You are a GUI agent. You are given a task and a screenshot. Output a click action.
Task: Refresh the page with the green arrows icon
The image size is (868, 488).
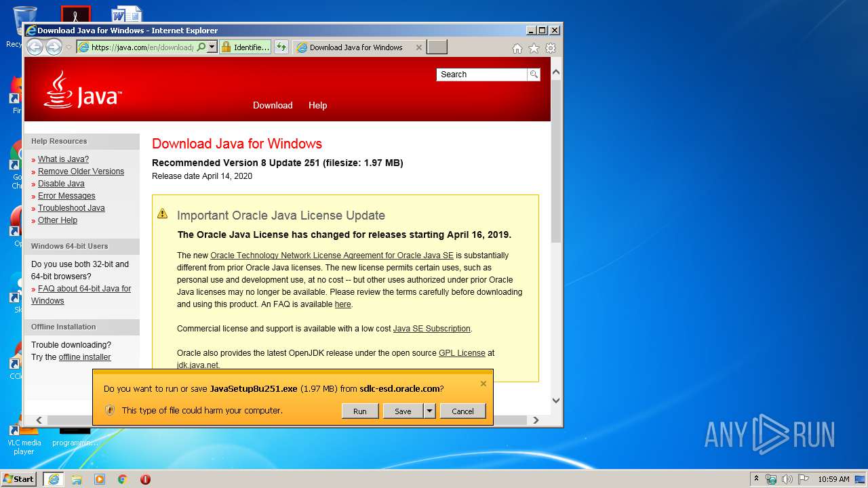281,47
